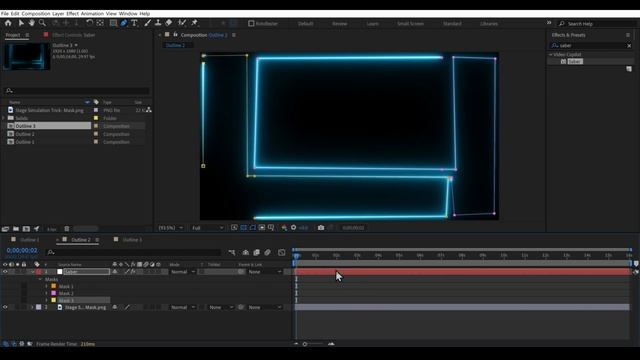Open the File menu
Image resolution: width=640 pixels, height=360 pixels.
4,13
